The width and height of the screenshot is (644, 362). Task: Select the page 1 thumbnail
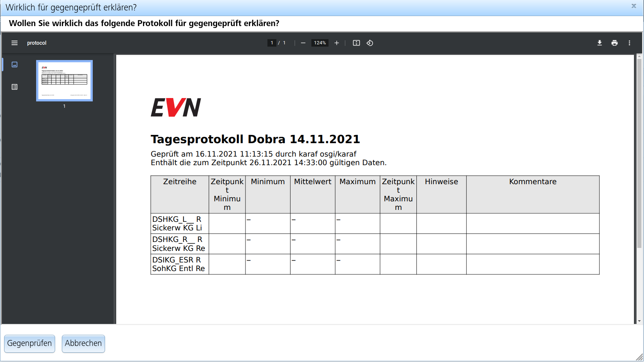pos(64,81)
